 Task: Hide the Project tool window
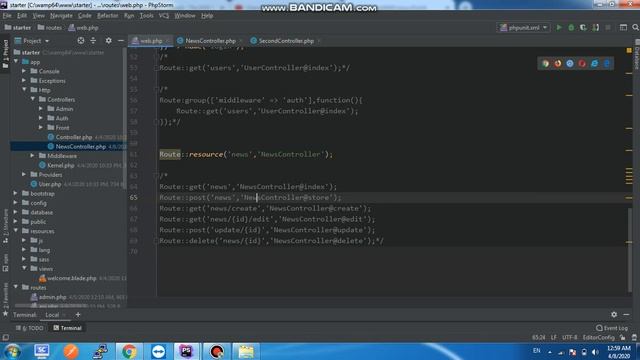point(120,40)
